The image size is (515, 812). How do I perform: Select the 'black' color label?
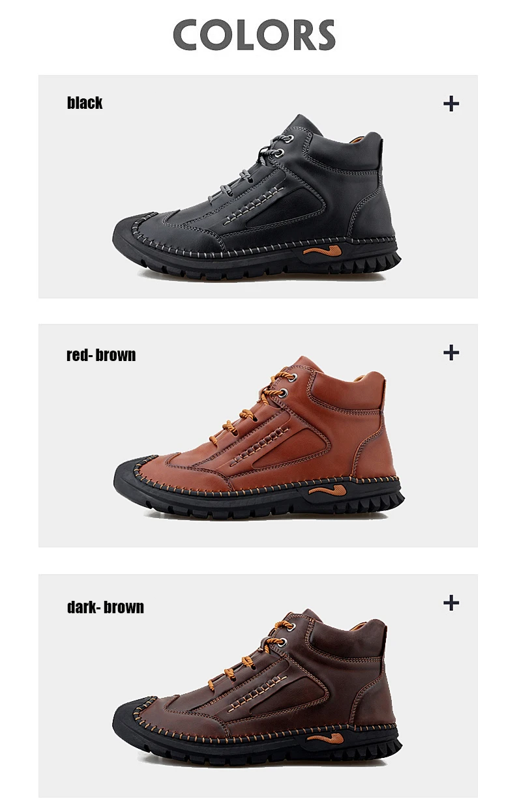(85, 103)
